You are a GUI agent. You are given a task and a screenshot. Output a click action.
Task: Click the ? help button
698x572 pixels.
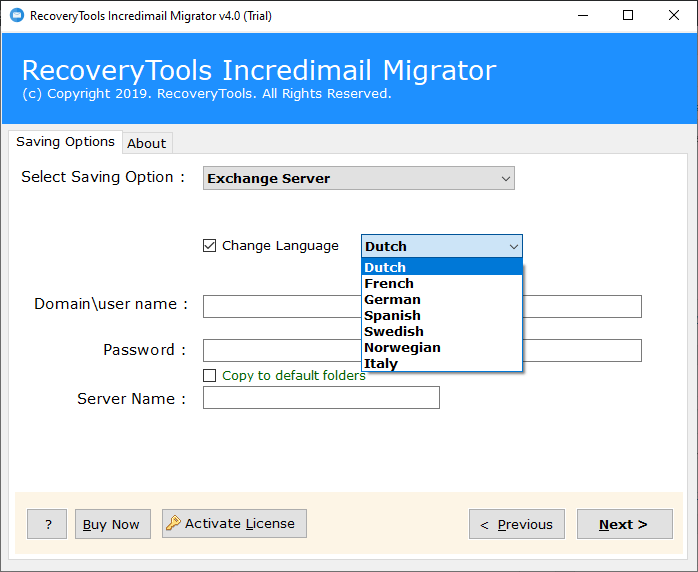pyautogui.click(x=47, y=524)
